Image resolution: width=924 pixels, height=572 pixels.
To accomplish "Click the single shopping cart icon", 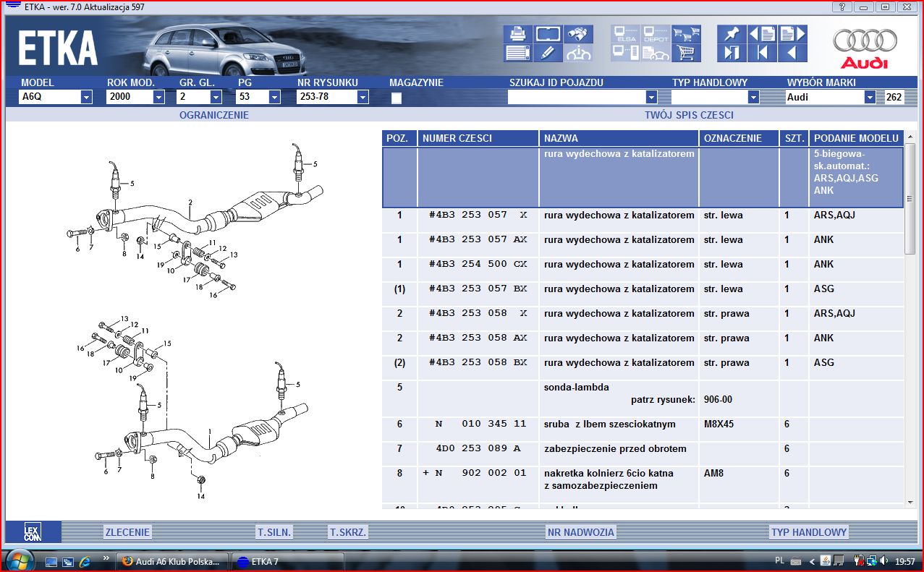I will click(x=686, y=53).
